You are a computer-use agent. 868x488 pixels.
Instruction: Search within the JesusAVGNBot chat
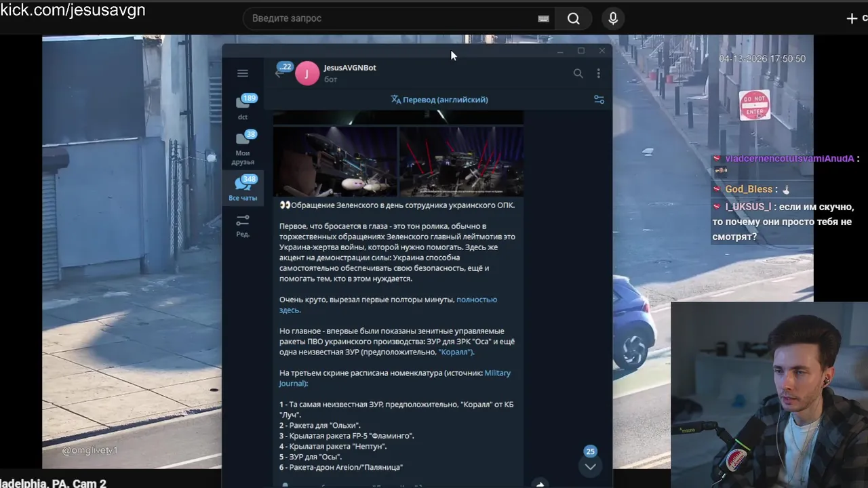578,73
